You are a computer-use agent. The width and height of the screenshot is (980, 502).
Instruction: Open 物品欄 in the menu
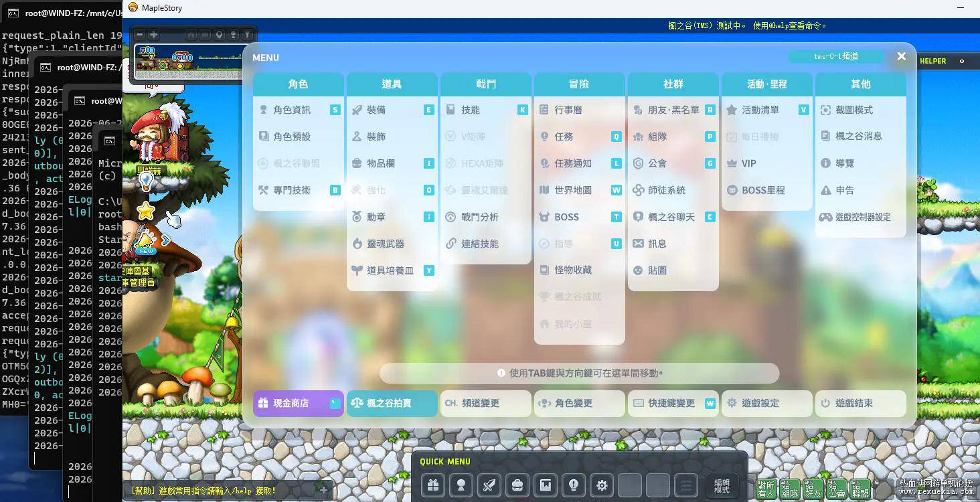point(392,163)
